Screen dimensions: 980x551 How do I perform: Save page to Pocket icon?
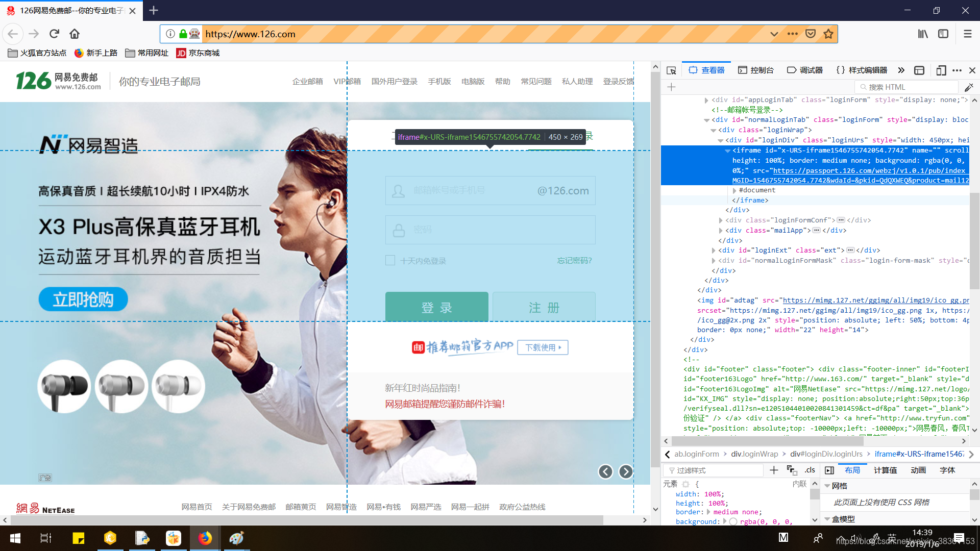coord(810,34)
